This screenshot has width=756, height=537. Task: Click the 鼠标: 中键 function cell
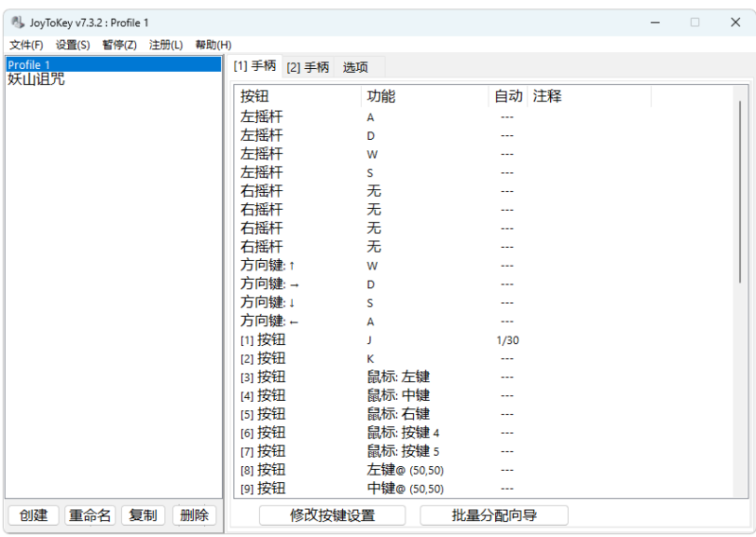[x=398, y=395]
